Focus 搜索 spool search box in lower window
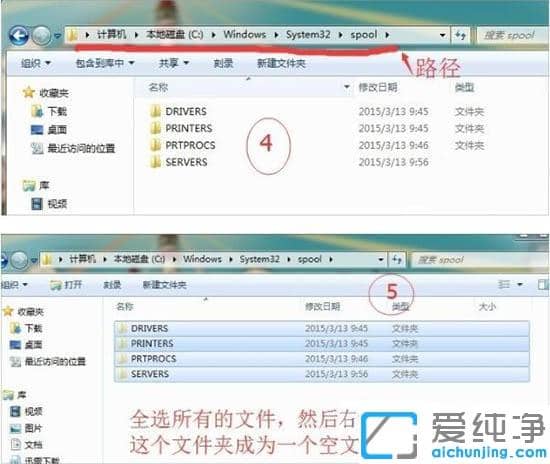Viewport: 550px width, 464px height. pos(479,260)
